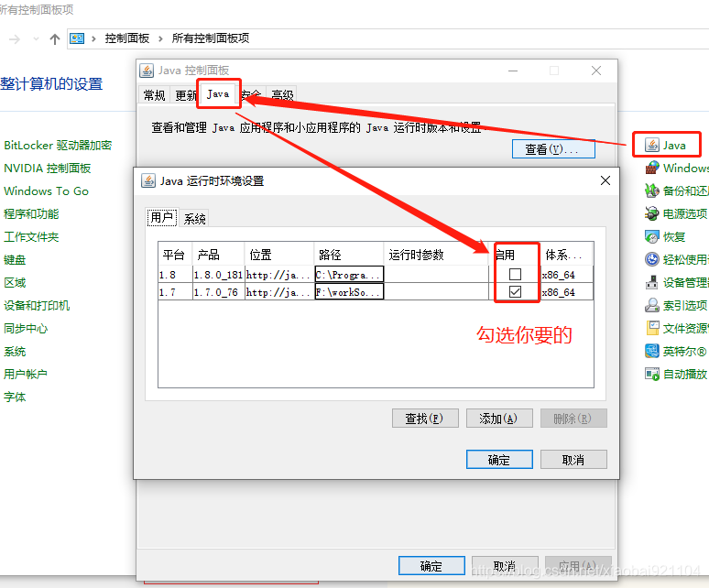Open the Device Manager icon
Screen dimensions: 709x588
(x=651, y=282)
